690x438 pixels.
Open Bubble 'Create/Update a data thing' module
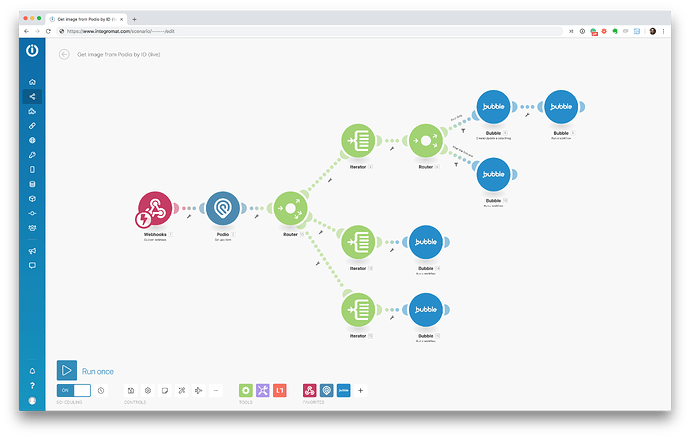tap(493, 107)
